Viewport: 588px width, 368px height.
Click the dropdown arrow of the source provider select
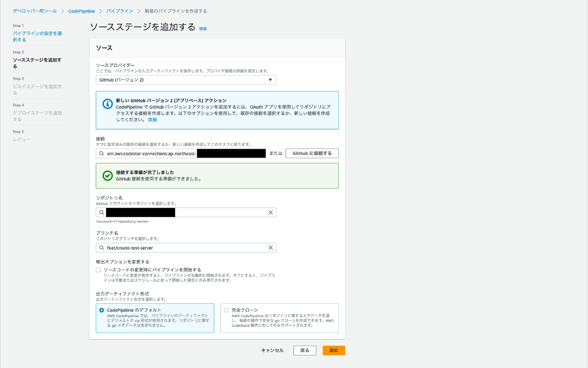(x=270, y=80)
